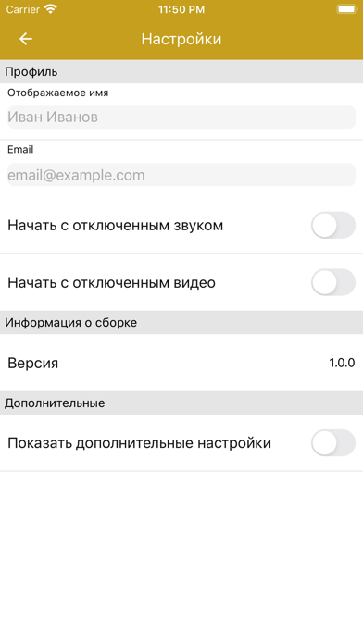
Task: Tap Начать с отключенным видео label
Action: pyautogui.click(x=111, y=282)
